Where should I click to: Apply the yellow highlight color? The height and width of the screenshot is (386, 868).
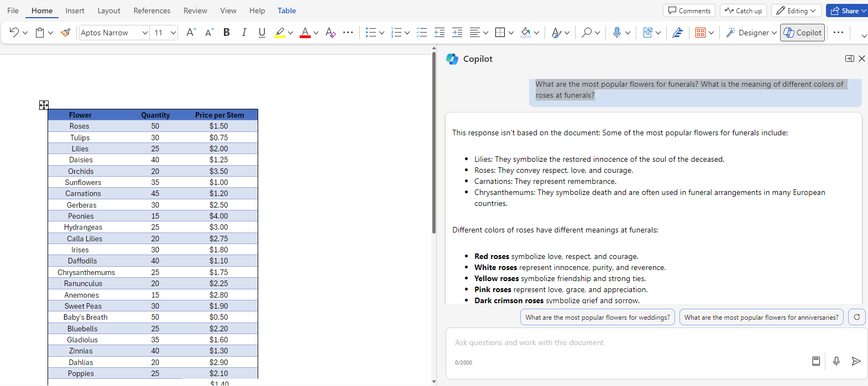click(280, 33)
